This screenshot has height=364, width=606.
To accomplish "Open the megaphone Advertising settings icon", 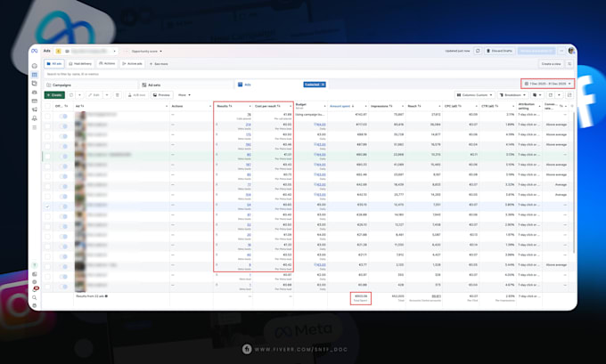I will (35, 109).
